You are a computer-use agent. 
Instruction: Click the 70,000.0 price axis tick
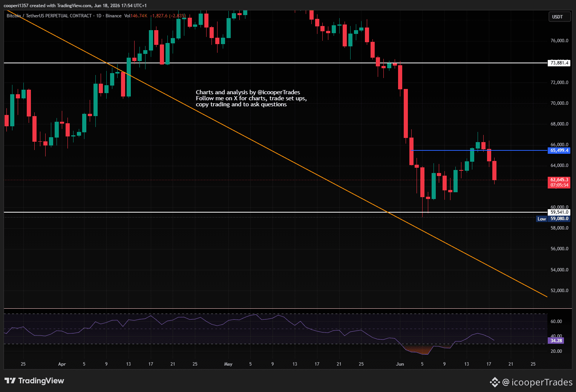point(559,103)
